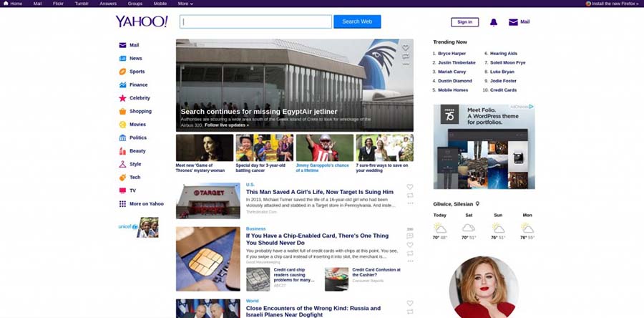Click the Sign in button
This screenshot has height=318, width=644.
point(464,22)
